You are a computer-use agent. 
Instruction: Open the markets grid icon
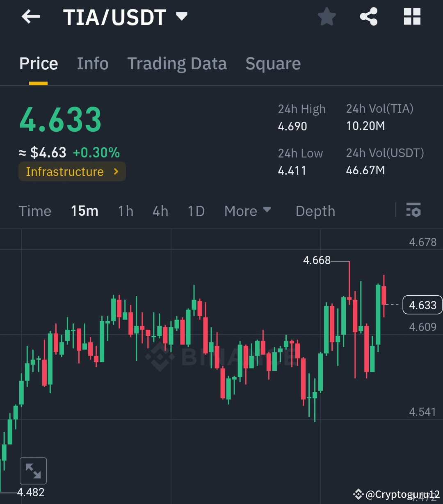[412, 17]
